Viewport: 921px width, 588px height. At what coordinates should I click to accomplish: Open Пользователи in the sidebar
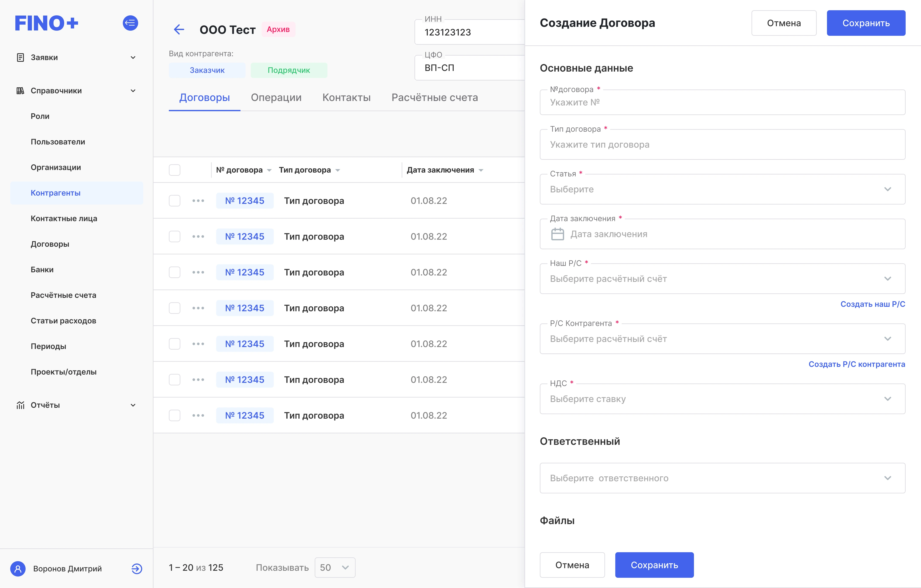point(58,142)
